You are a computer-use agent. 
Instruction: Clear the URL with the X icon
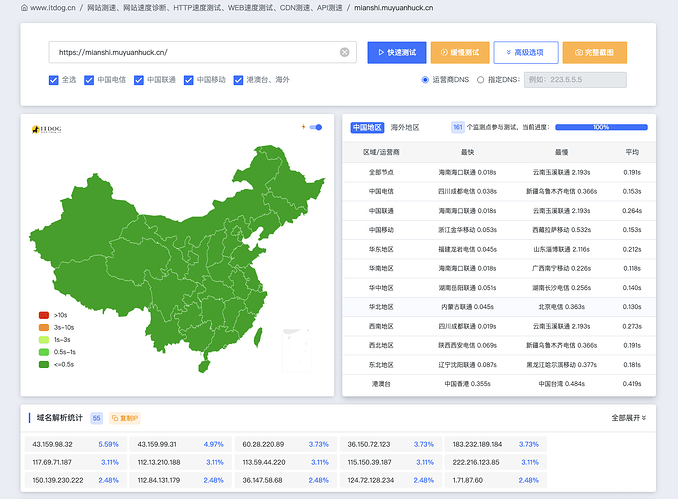(x=345, y=52)
